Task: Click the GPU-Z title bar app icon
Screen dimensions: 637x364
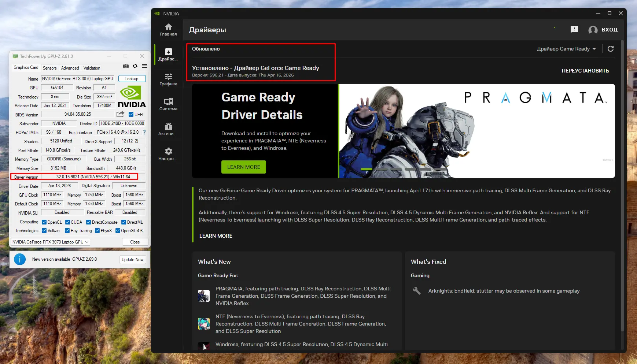Action: coord(15,56)
